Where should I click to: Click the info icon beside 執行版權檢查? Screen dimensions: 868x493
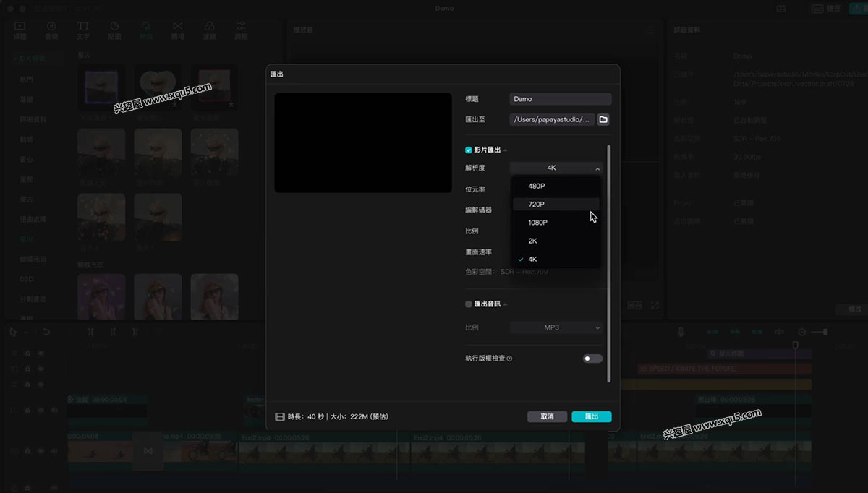point(510,359)
